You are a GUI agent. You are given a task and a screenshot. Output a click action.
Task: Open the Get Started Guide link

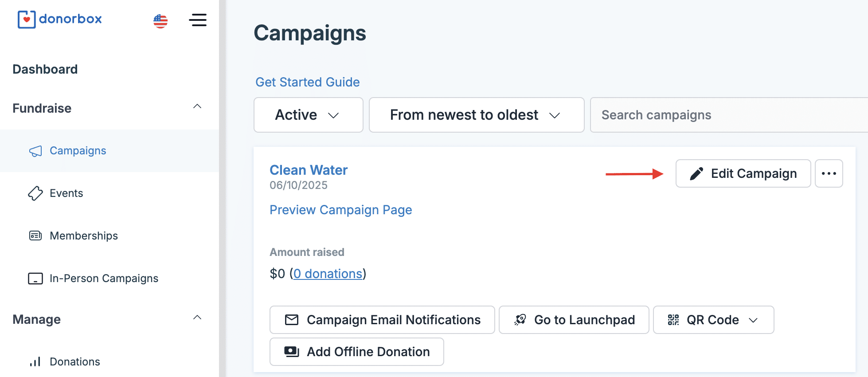point(308,82)
